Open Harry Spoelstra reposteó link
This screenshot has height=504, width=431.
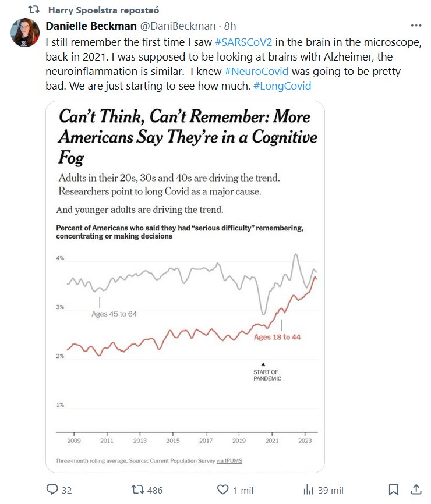(104, 10)
